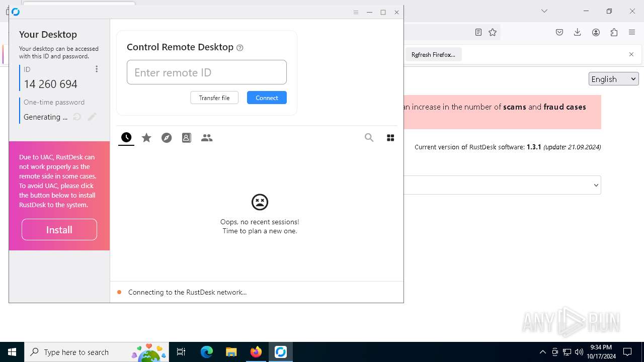Open Firefox account icon
644x362 pixels.
[x=596, y=32]
